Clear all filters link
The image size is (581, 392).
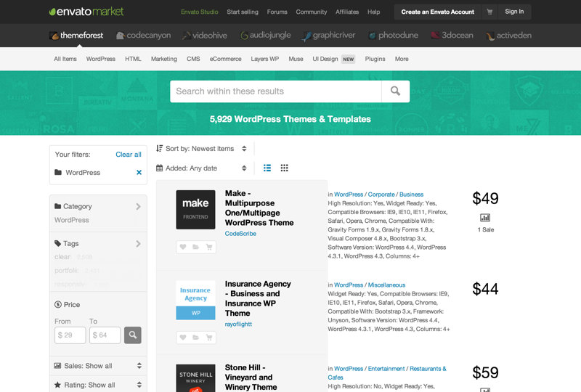point(129,155)
